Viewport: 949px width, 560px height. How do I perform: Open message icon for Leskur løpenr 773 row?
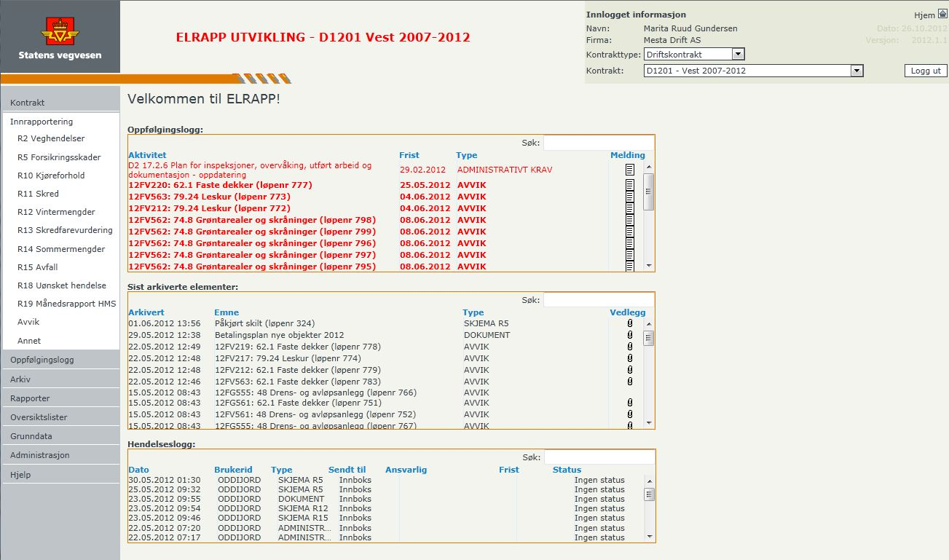coord(630,197)
